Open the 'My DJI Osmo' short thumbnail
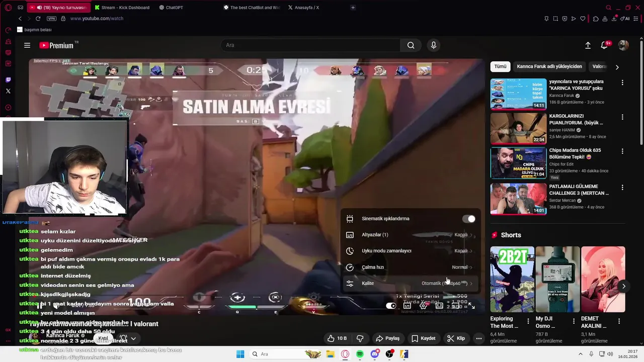The image size is (644, 362). coord(557,279)
